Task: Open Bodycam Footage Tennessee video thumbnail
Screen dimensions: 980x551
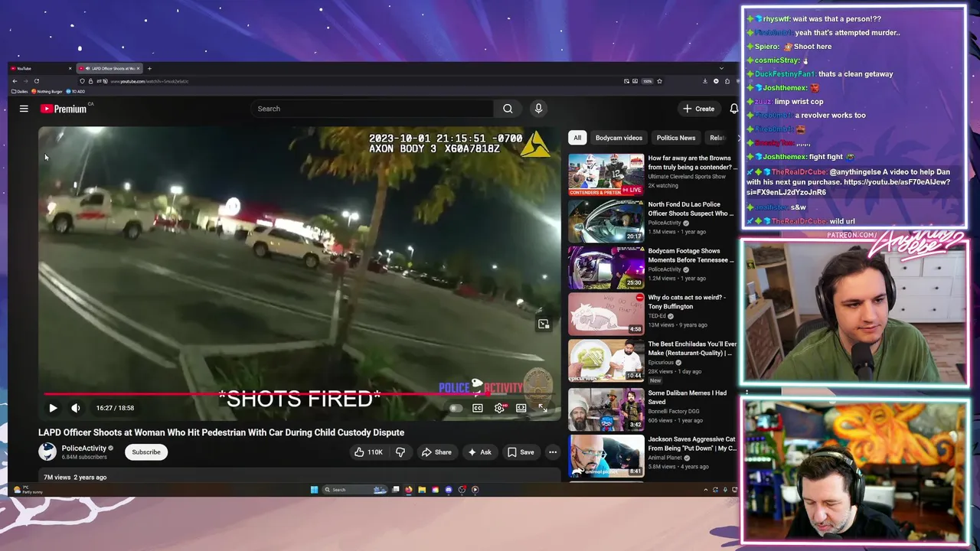Action: pyautogui.click(x=606, y=267)
